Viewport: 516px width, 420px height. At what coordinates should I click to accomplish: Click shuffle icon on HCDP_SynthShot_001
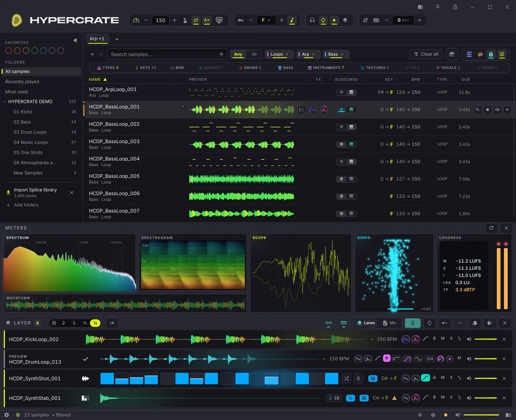346,379
